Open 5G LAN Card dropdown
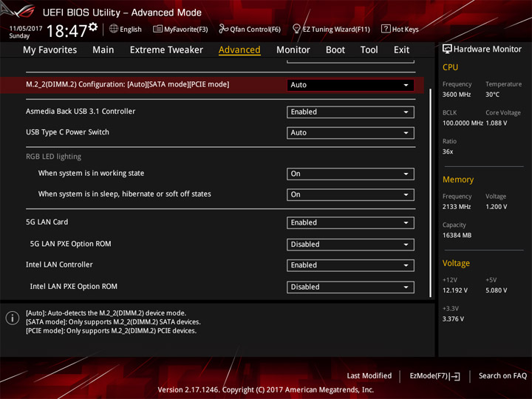The image size is (532, 399). [x=350, y=222]
